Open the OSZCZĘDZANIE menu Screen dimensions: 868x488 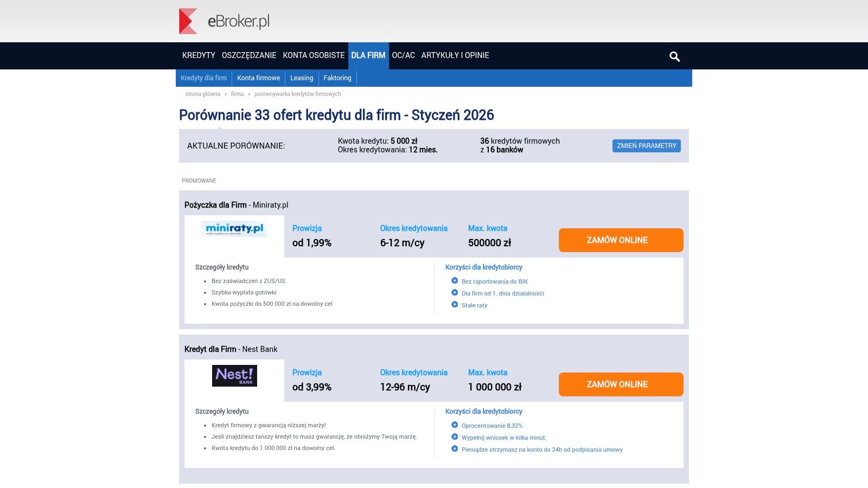point(249,55)
